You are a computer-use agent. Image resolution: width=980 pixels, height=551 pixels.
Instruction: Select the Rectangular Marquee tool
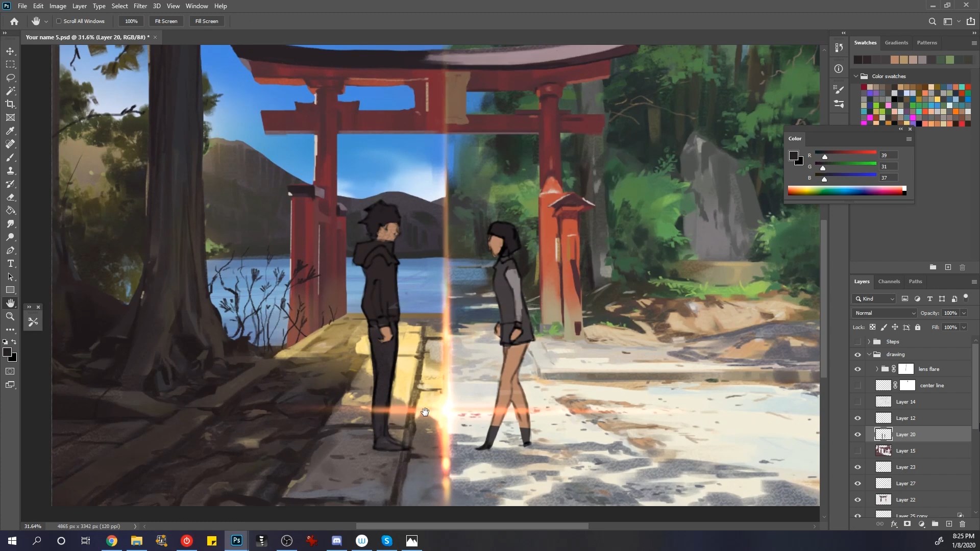10,65
